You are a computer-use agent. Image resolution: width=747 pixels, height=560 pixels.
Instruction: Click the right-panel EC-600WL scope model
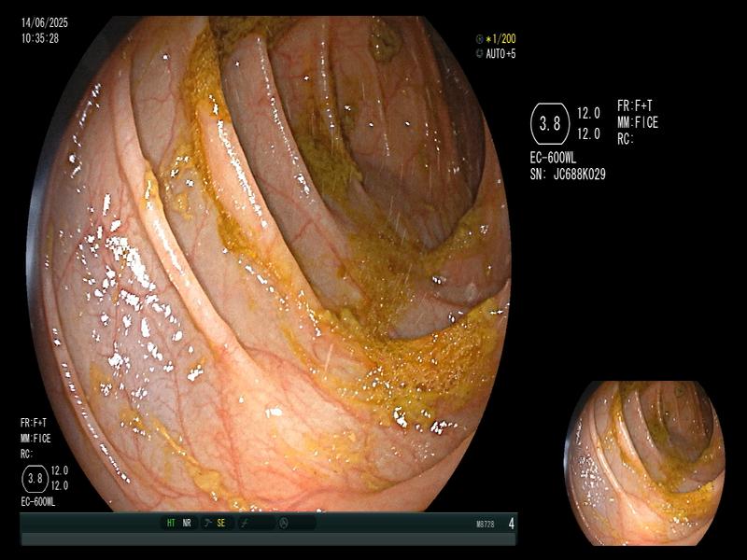(x=553, y=158)
